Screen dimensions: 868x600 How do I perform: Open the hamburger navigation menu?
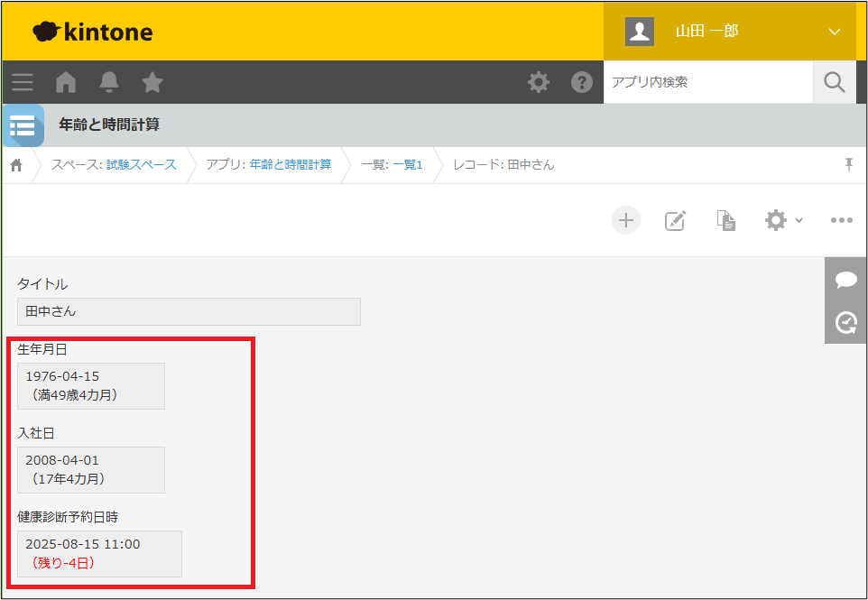point(23,83)
